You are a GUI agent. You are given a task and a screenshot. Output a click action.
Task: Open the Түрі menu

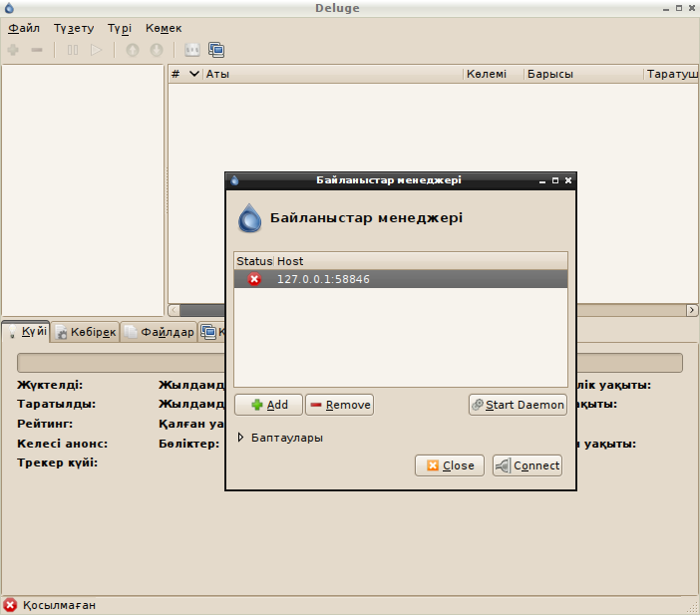pyautogui.click(x=120, y=28)
